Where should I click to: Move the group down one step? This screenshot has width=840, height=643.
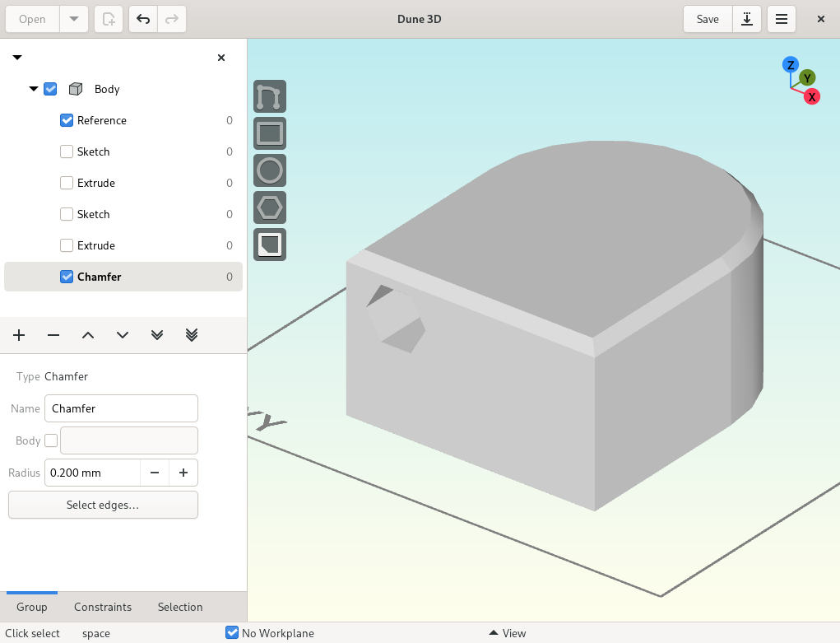tap(123, 335)
